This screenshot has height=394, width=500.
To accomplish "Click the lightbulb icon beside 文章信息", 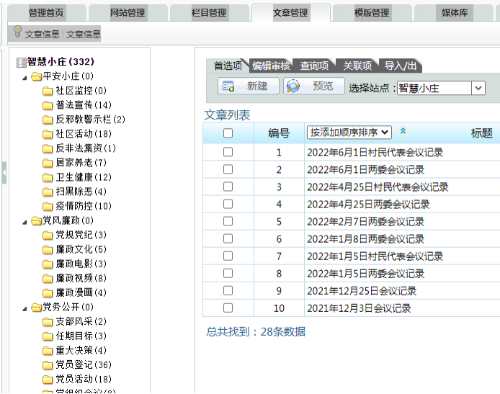I will [18, 32].
